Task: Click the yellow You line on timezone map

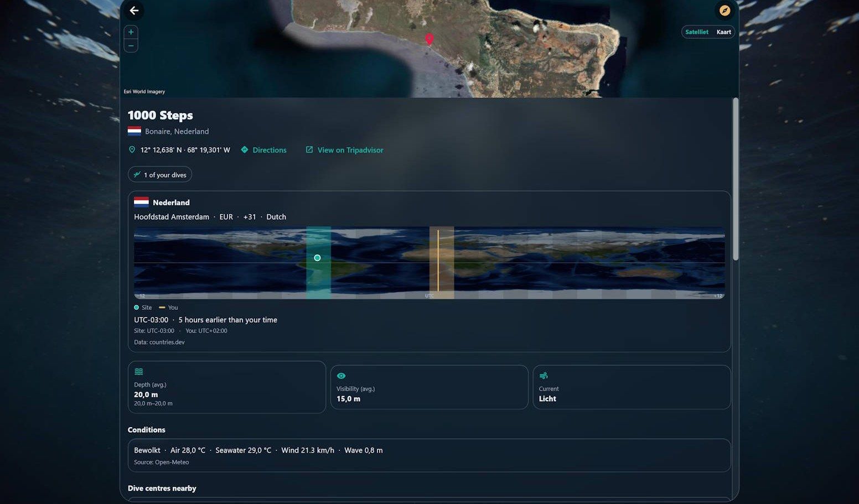Action: [x=438, y=260]
